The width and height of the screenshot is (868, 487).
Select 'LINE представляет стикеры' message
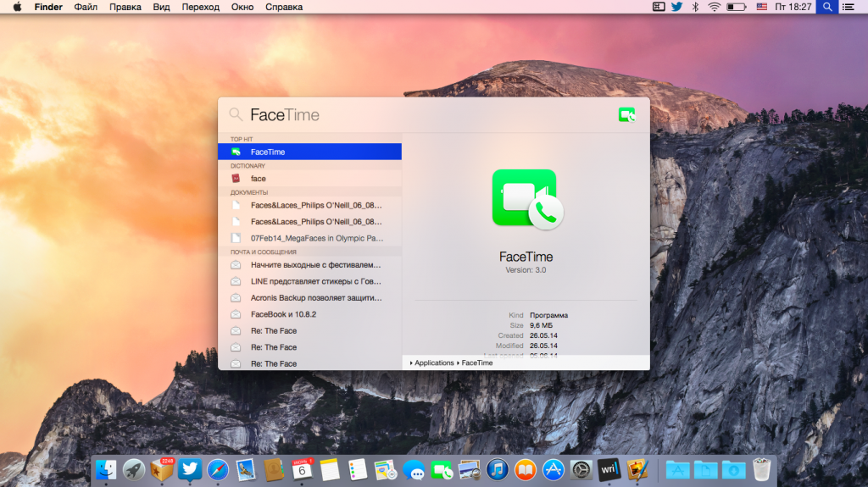tap(309, 281)
